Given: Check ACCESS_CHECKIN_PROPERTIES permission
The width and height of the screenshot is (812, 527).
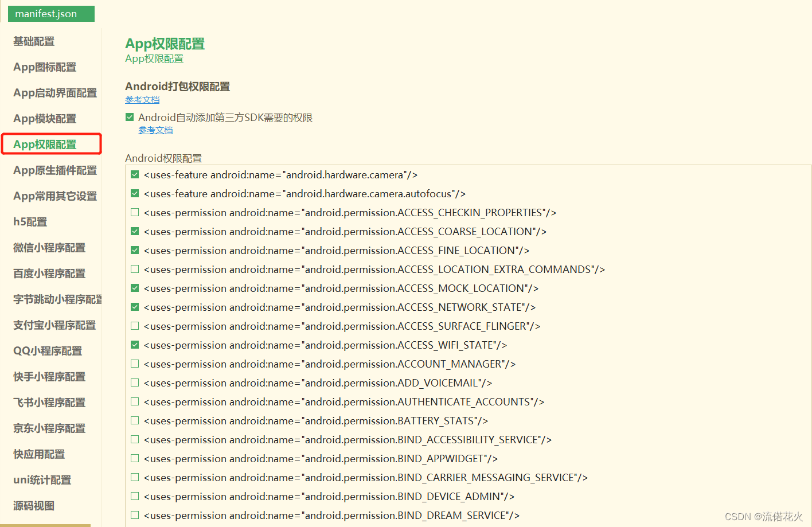Looking at the screenshot, I should coord(135,212).
